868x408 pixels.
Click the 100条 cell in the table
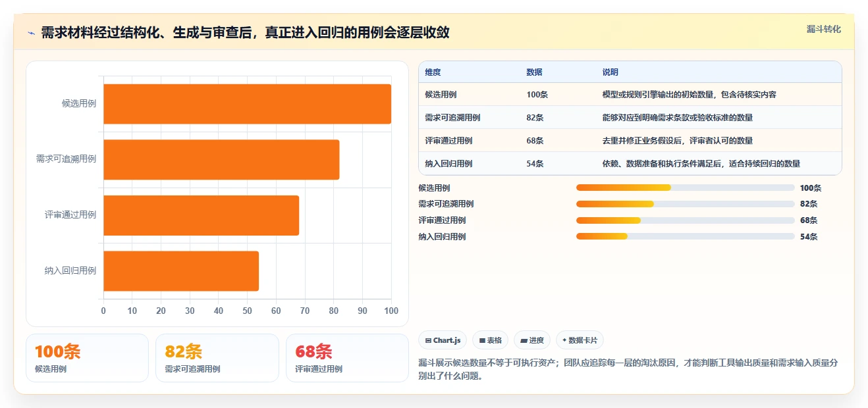(x=537, y=95)
